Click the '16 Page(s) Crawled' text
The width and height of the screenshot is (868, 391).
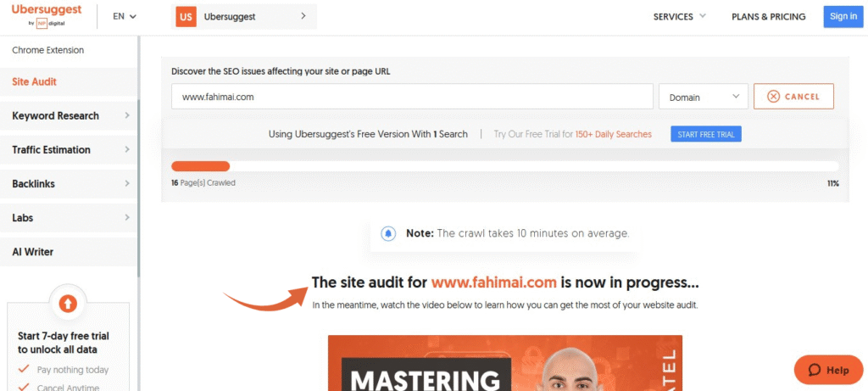click(203, 182)
